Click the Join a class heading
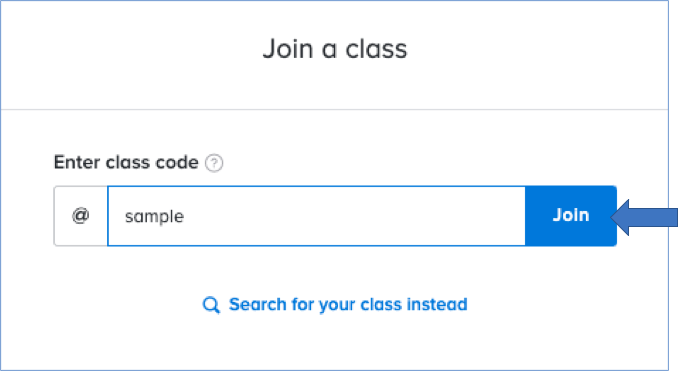 coord(335,48)
